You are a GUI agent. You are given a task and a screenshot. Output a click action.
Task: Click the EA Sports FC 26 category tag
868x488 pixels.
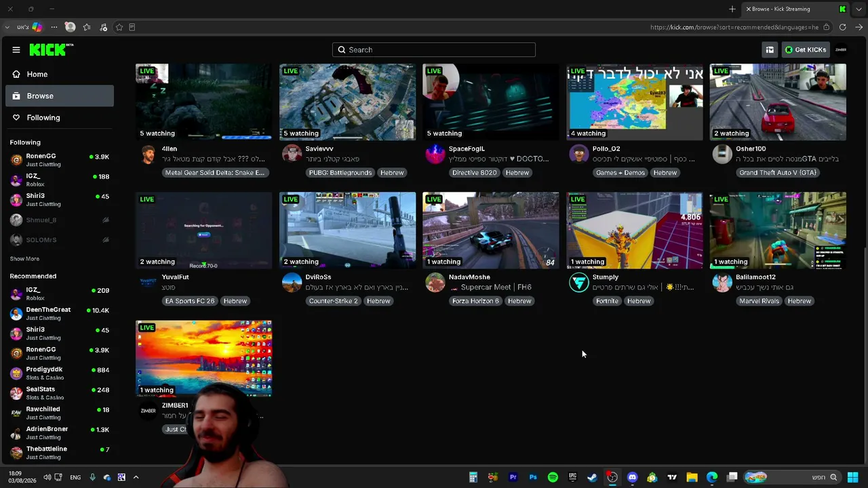[x=190, y=301]
